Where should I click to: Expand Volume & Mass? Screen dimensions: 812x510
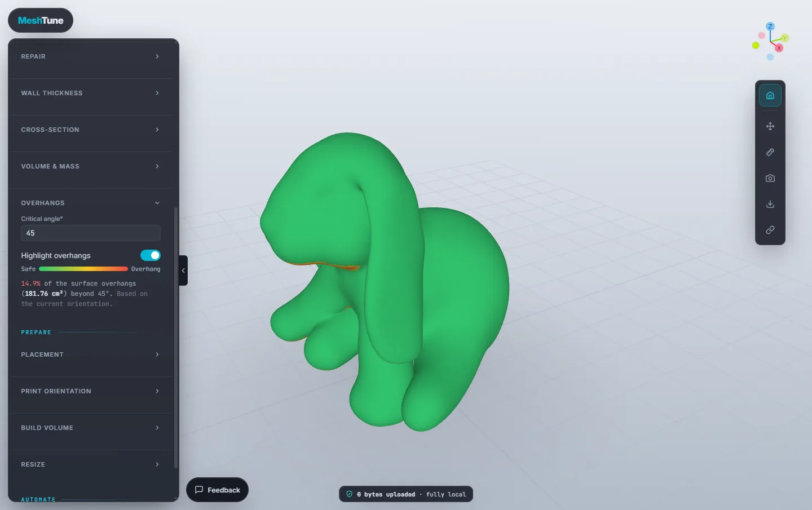[x=90, y=166]
